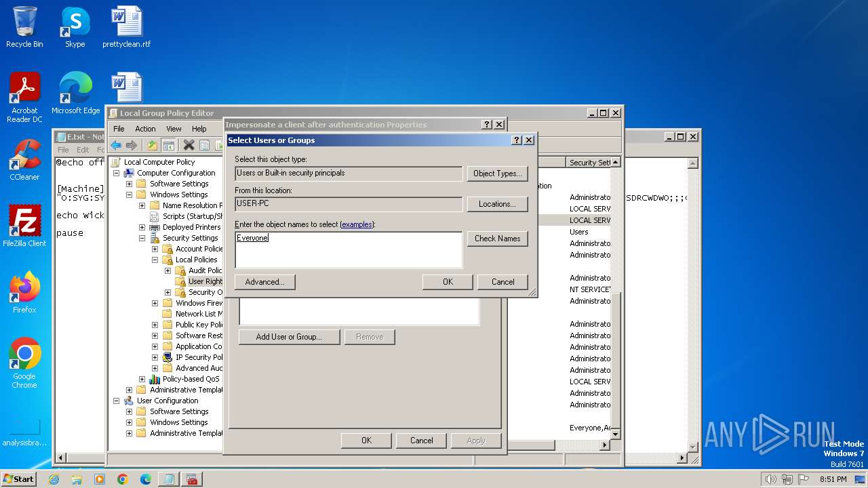Expand Audit Policy node
This screenshot has width=868, height=488.
point(167,270)
